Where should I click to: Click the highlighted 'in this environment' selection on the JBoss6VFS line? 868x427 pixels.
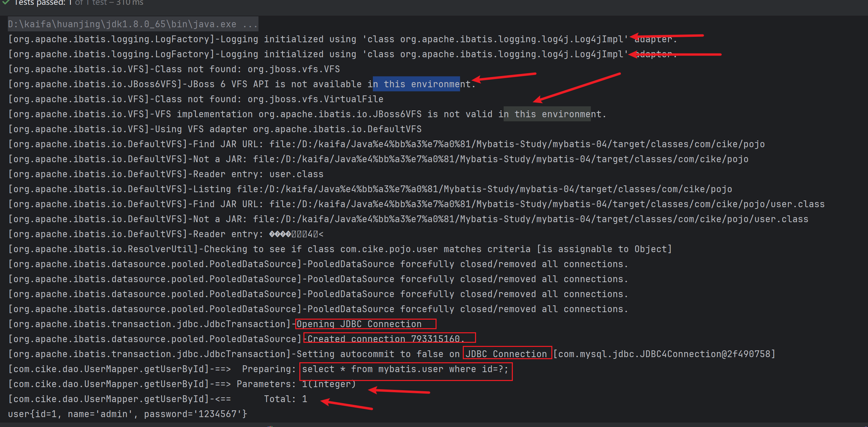[x=416, y=84]
